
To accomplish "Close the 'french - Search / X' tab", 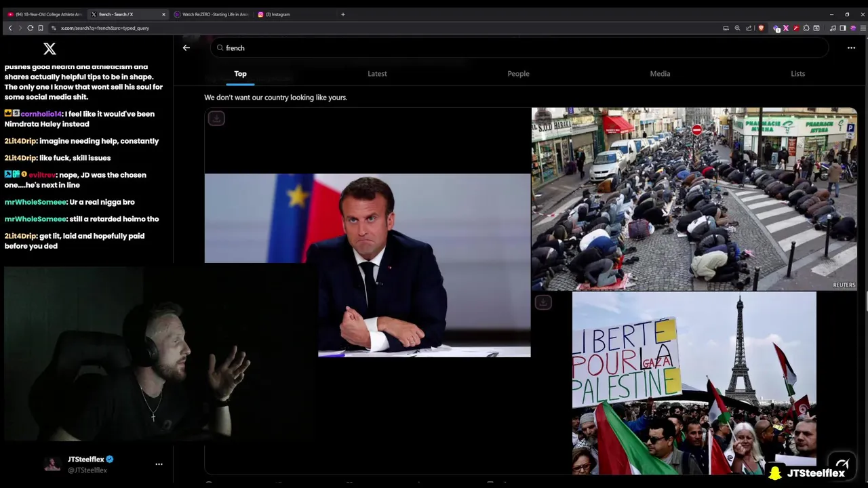I will (163, 14).
